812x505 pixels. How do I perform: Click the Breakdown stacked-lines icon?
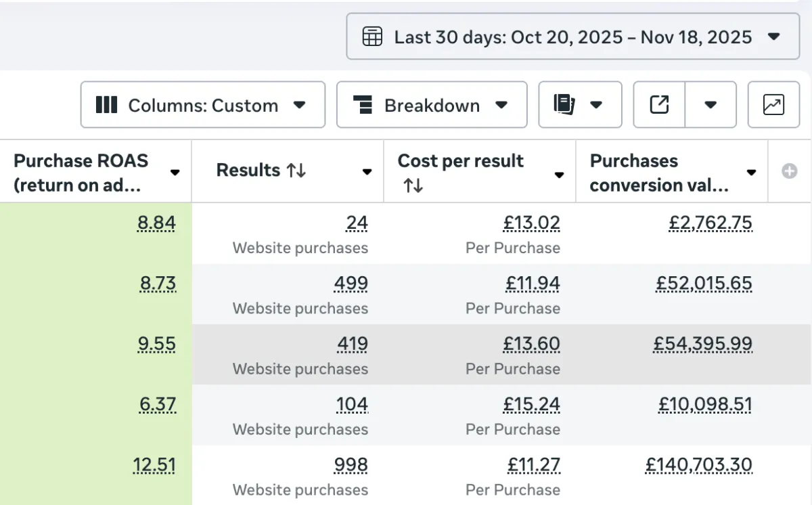tap(363, 105)
